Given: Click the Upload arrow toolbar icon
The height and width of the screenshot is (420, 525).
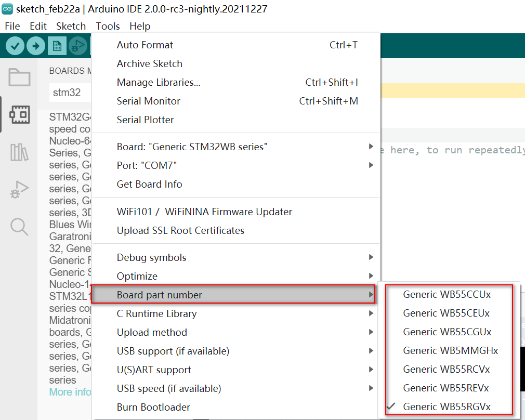Looking at the screenshot, I should pyautogui.click(x=35, y=46).
